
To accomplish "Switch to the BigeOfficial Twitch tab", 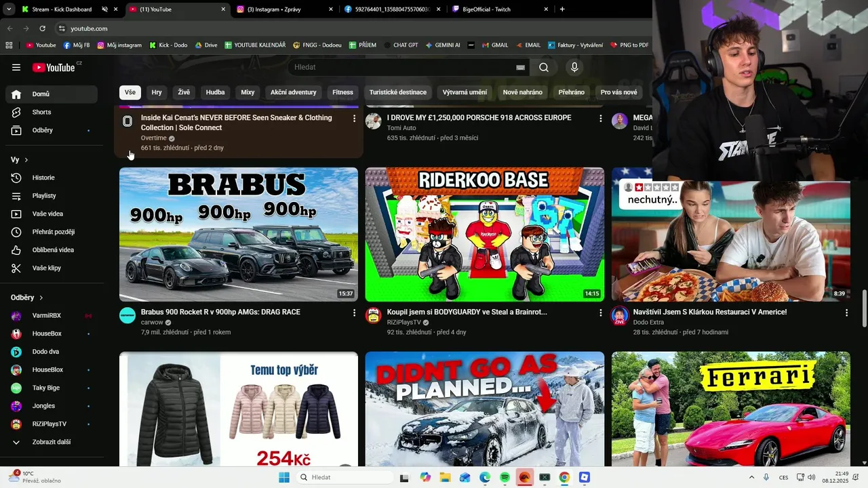I will 500,9.
